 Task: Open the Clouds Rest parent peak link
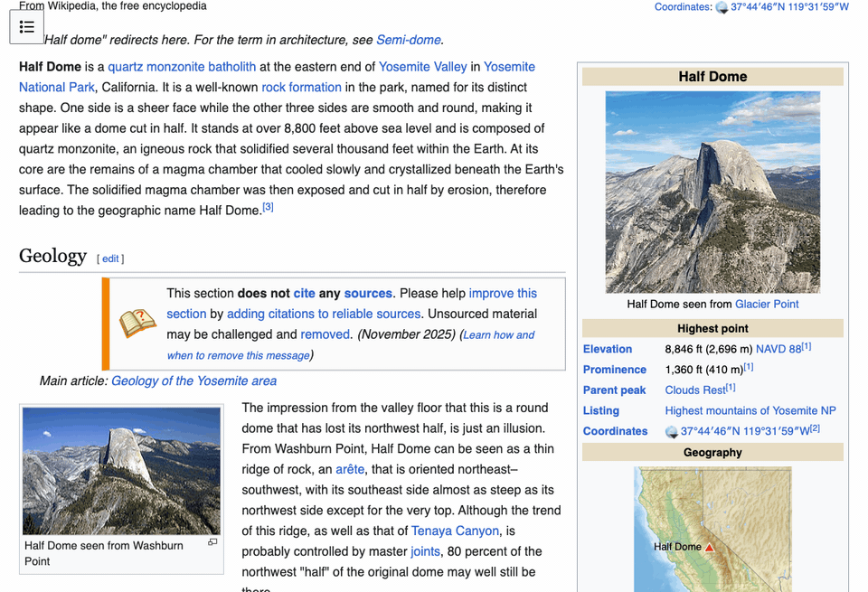(x=694, y=390)
